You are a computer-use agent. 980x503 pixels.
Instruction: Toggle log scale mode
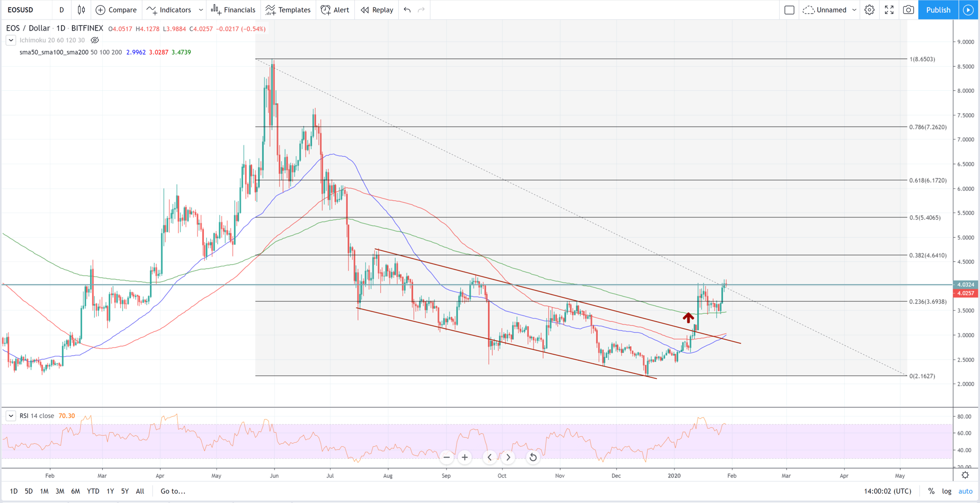[946, 491]
